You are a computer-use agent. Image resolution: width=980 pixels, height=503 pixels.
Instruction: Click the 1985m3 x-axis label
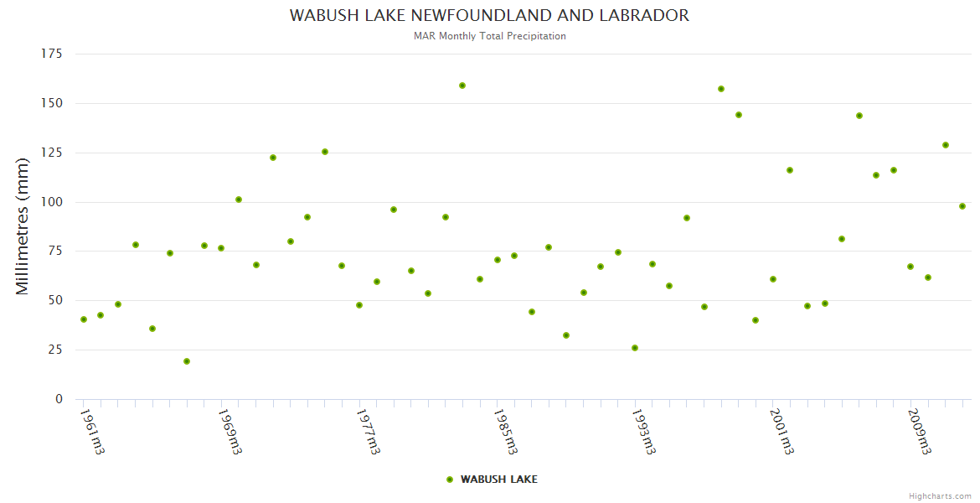click(505, 431)
